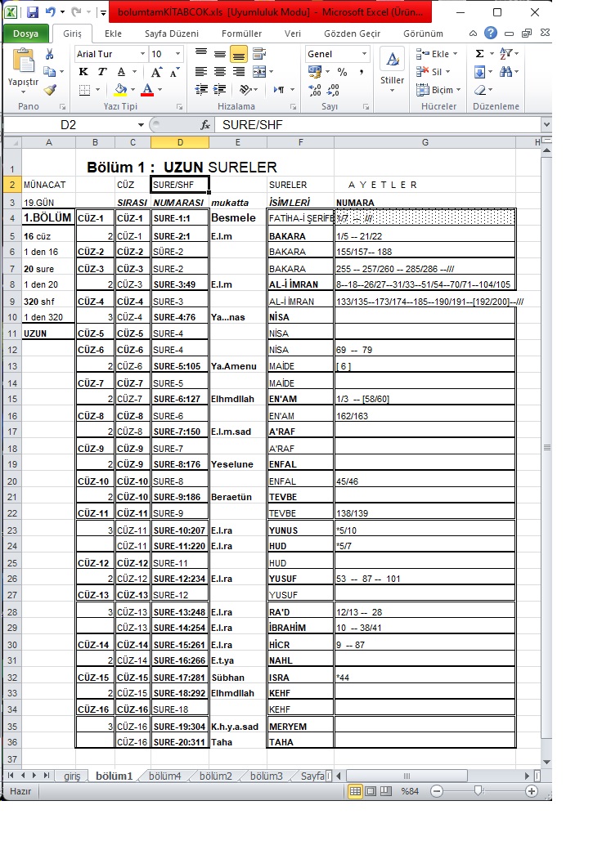Click the Copy icon in Pano

[x=49, y=71]
